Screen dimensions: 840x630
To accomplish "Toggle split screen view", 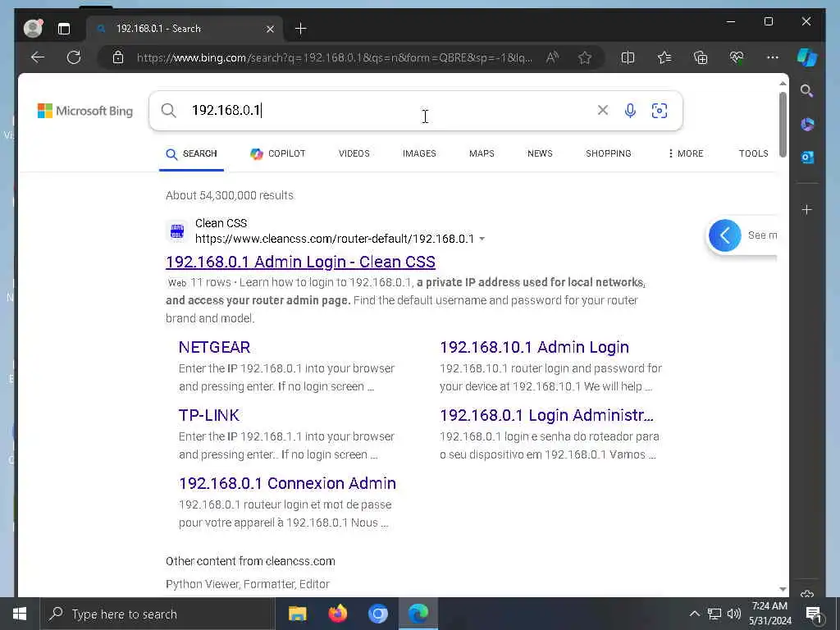I will point(628,57).
